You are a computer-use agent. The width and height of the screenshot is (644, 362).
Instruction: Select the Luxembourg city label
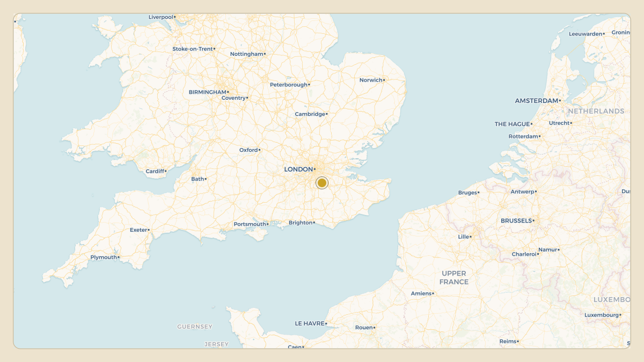tap(602, 315)
